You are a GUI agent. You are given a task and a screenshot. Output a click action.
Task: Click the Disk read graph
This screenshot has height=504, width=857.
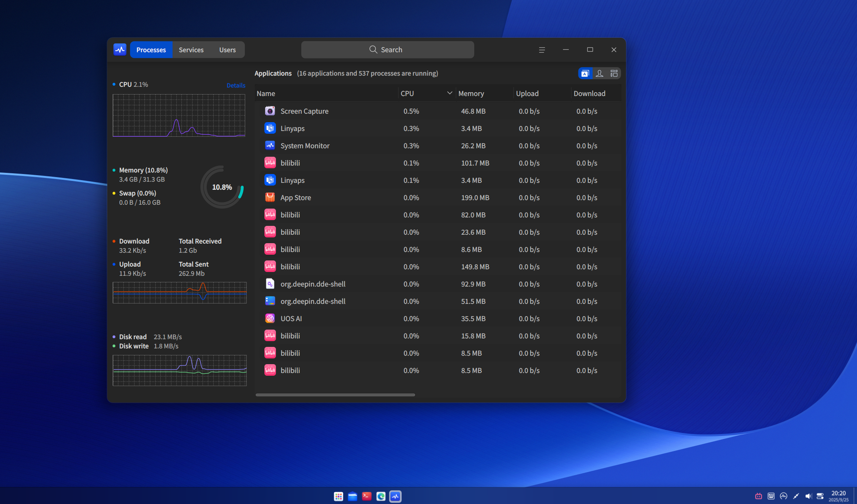(179, 370)
